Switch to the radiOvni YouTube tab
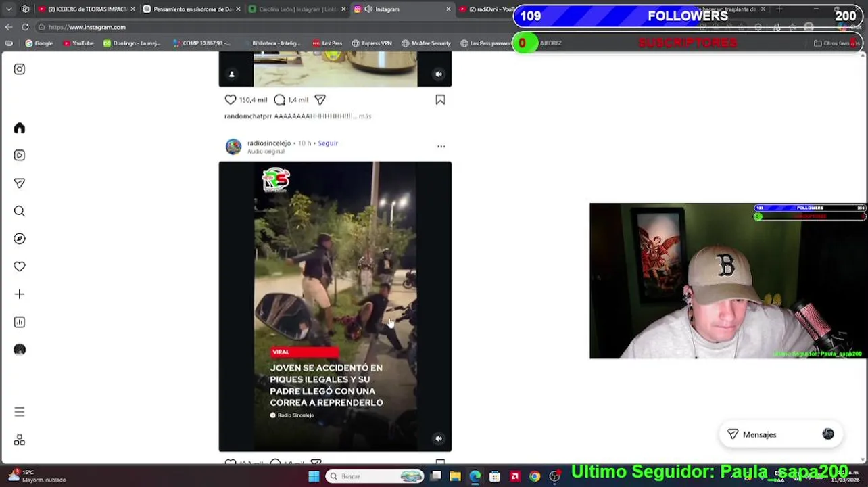The width and height of the screenshot is (868, 487). [488, 9]
